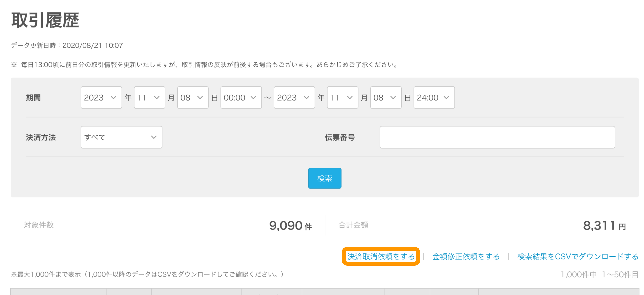Click the 伝票番号 label
Screen dimensions: 644x295
[x=340, y=137]
